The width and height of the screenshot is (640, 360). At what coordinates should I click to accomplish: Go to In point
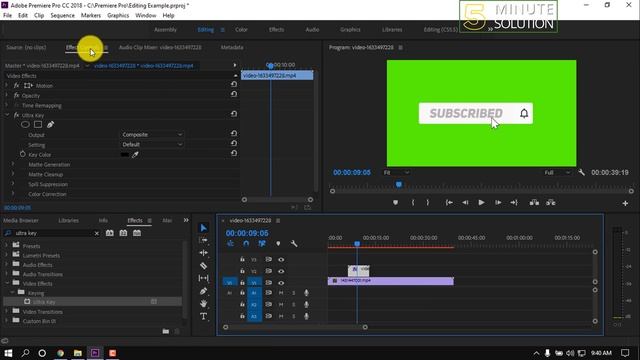(449, 202)
